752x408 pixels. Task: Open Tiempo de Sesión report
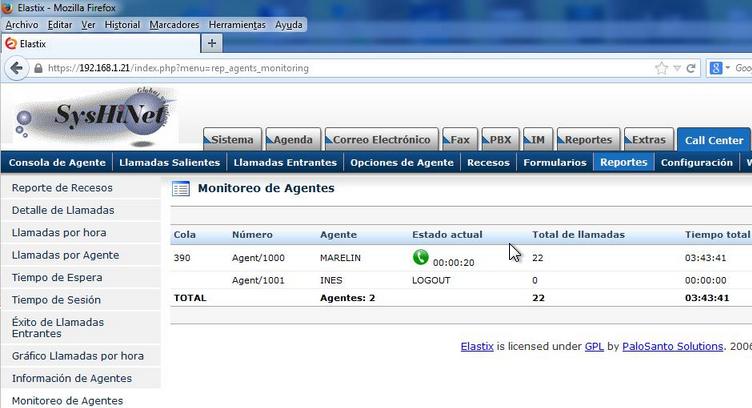coord(56,300)
